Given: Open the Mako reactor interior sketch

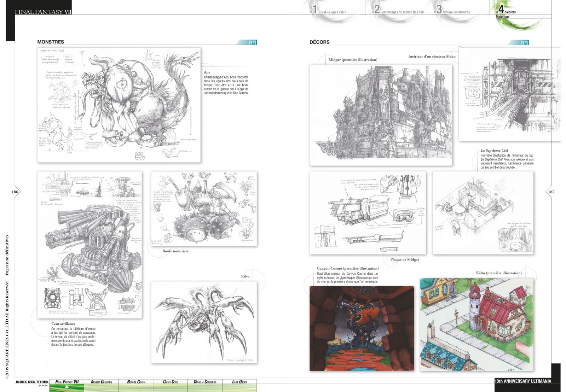Looking at the screenshot, I should pyautogui.click(x=510, y=94).
